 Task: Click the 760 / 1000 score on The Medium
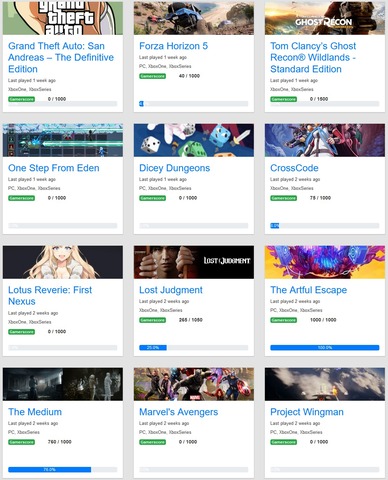click(x=60, y=442)
